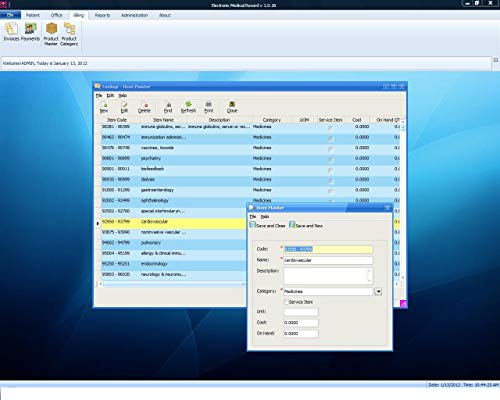The image size is (500, 400).
Task: Click the Refresh toolbar icon
Action: point(188,107)
